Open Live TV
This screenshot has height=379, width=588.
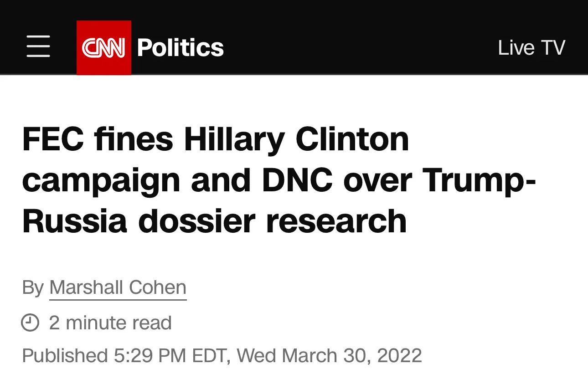point(531,47)
